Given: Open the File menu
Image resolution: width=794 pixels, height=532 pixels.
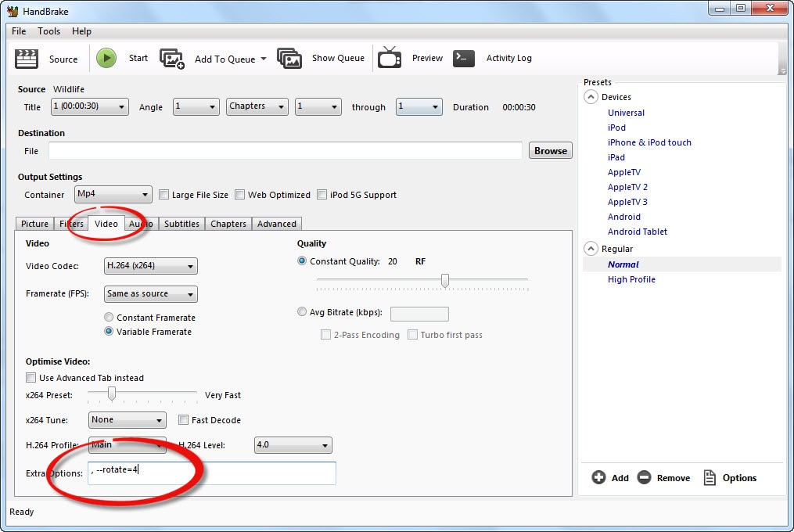Looking at the screenshot, I should click(x=19, y=31).
